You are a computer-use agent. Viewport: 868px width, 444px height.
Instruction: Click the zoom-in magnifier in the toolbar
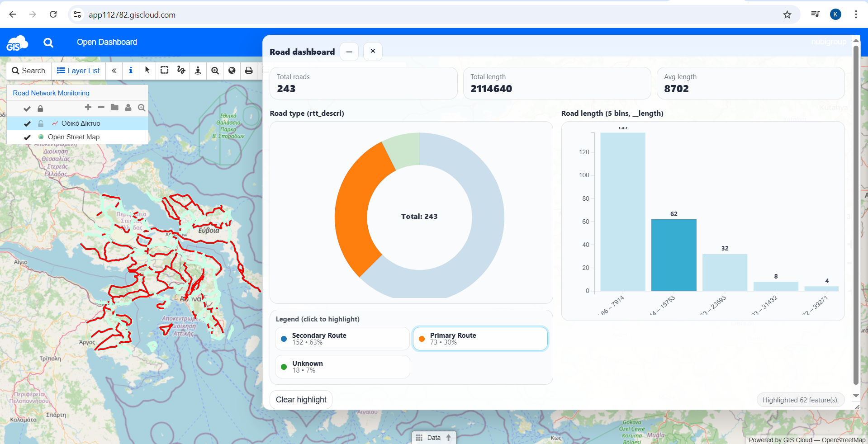(x=215, y=71)
